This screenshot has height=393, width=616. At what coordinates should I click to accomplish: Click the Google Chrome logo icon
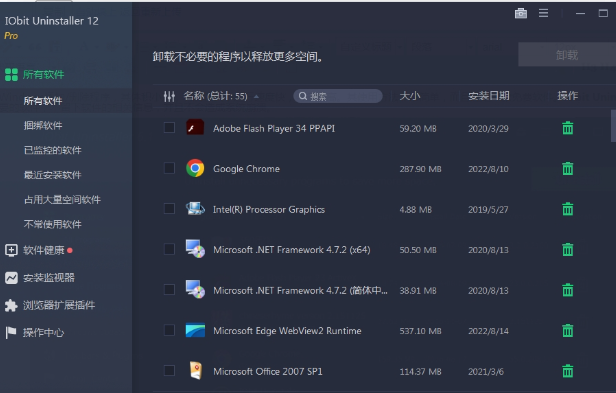click(x=195, y=168)
